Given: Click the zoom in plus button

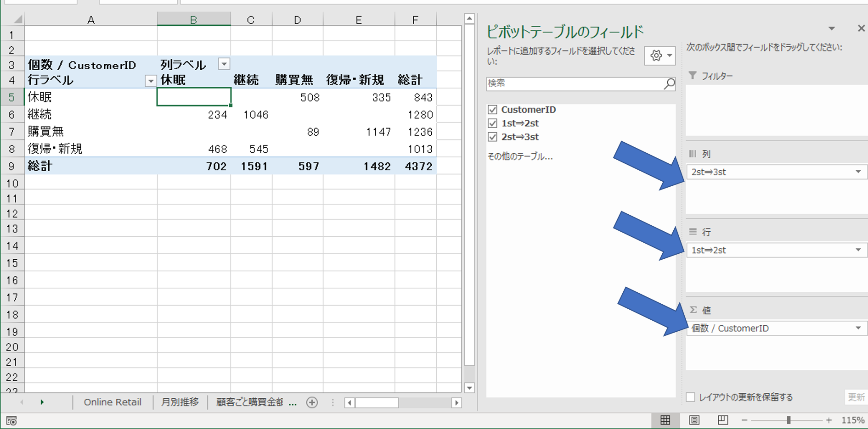Looking at the screenshot, I should (829, 420).
